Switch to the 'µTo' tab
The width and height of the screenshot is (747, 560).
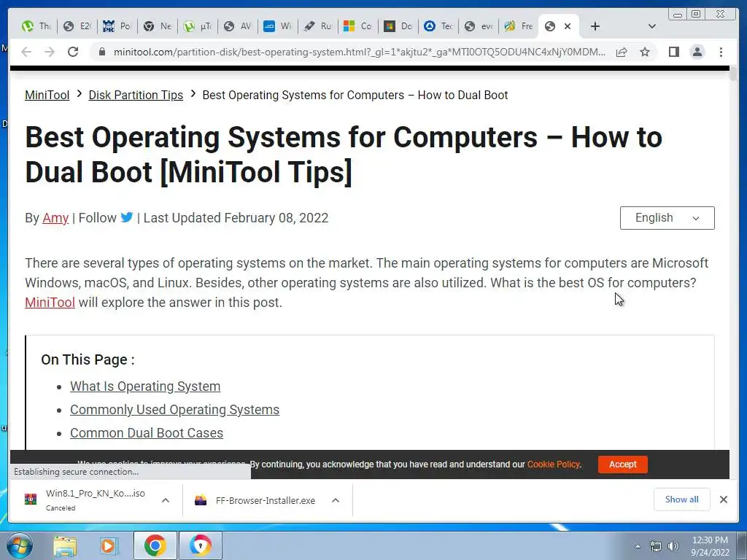point(198,26)
